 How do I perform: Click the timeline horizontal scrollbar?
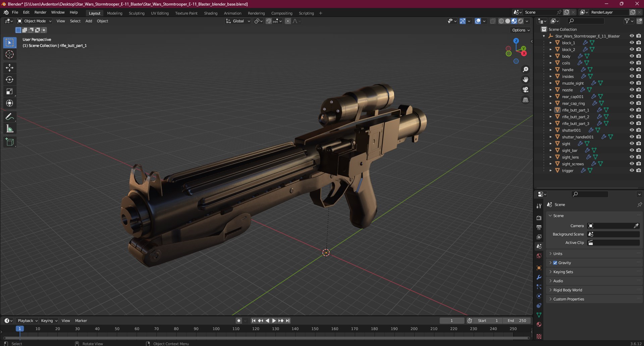tap(267, 338)
